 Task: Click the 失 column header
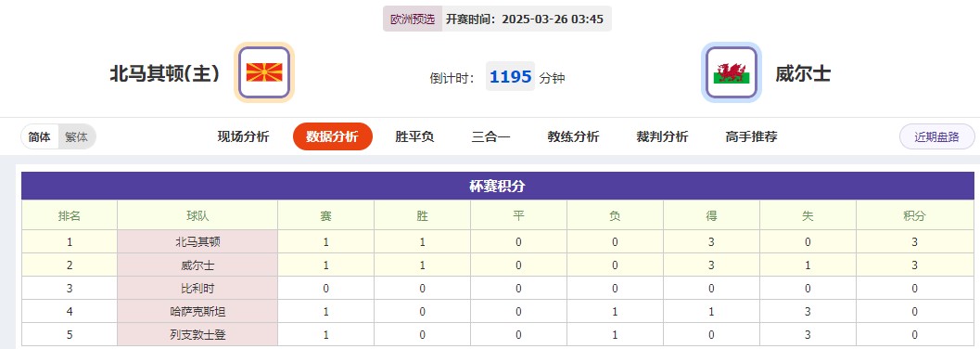(808, 215)
